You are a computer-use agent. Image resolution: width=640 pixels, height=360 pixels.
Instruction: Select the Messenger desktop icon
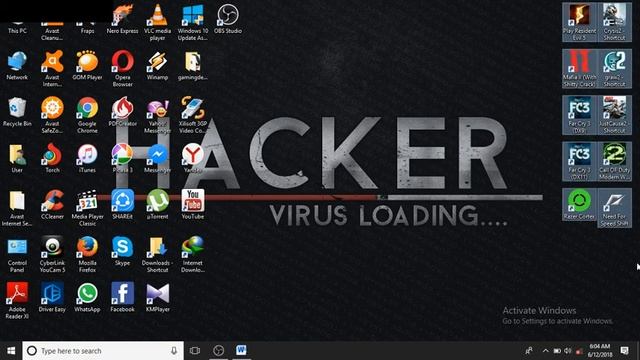point(157,158)
